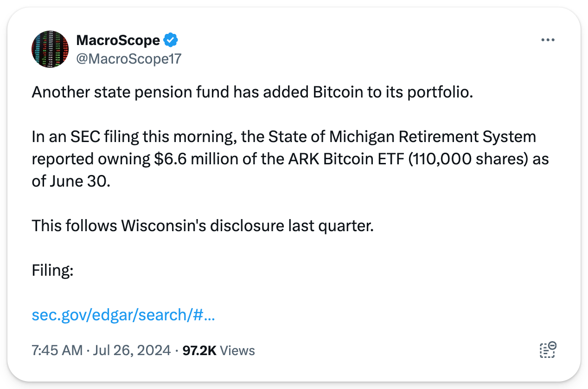The image size is (588, 389).
Task: Click the Filing: label
Action: tap(52, 271)
